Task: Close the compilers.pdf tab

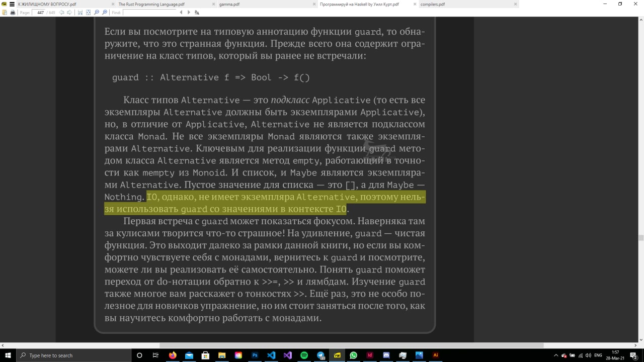Action: click(516, 4)
